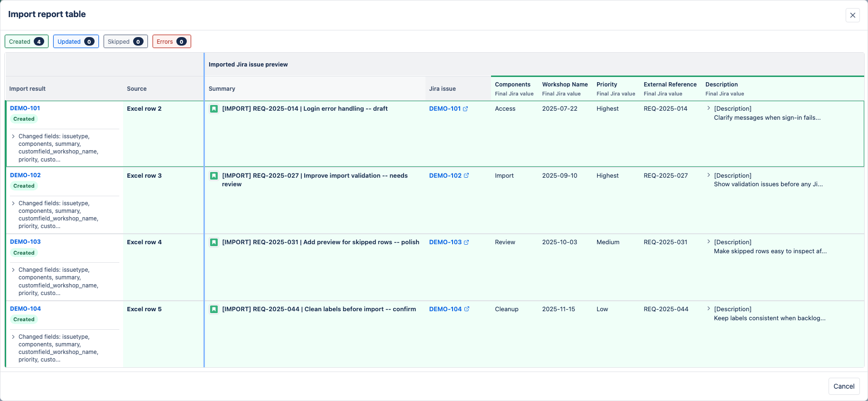Viewport: 868px width, 401px height.
Task: Open DEMO-104 import result link
Action: click(25, 309)
